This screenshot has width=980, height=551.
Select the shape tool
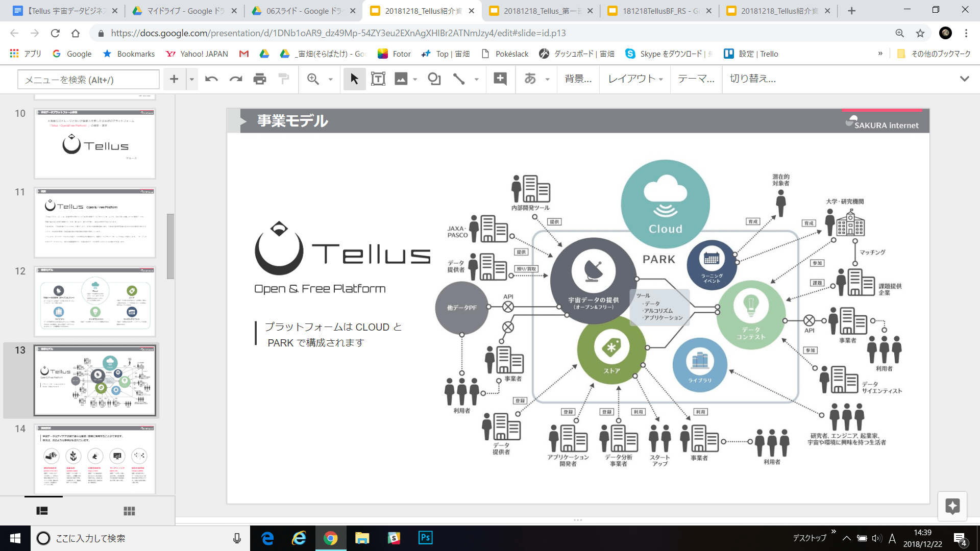tap(434, 79)
